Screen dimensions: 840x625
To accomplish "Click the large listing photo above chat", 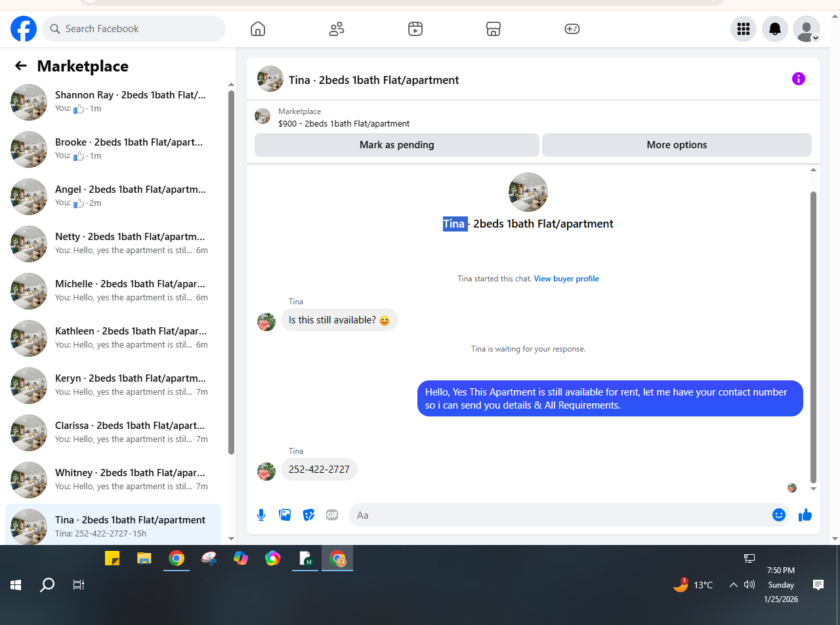I will pyautogui.click(x=528, y=192).
